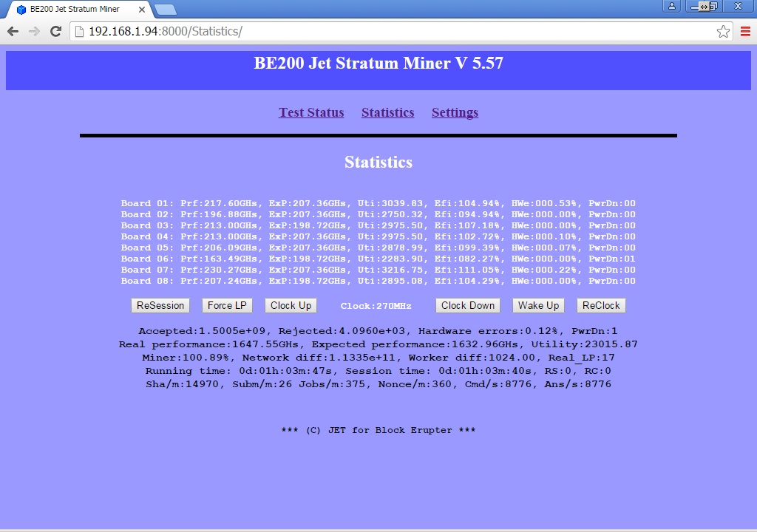The image size is (757, 532).
Task: Click the Clock Down button
Action: coord(468,306)
